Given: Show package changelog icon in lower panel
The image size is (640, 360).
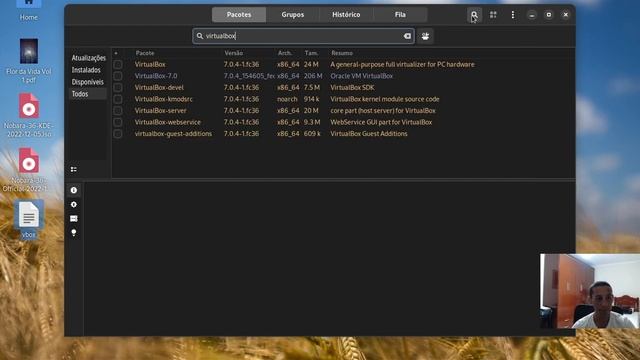Looking at the screenshot, I should [73, 233].
